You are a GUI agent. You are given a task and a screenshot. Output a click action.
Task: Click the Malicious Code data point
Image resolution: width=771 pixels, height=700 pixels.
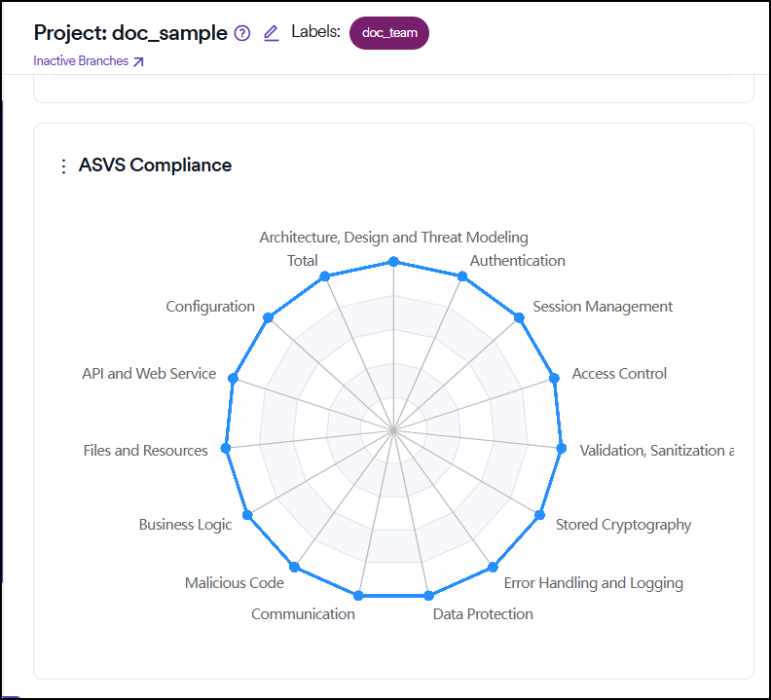294,567
